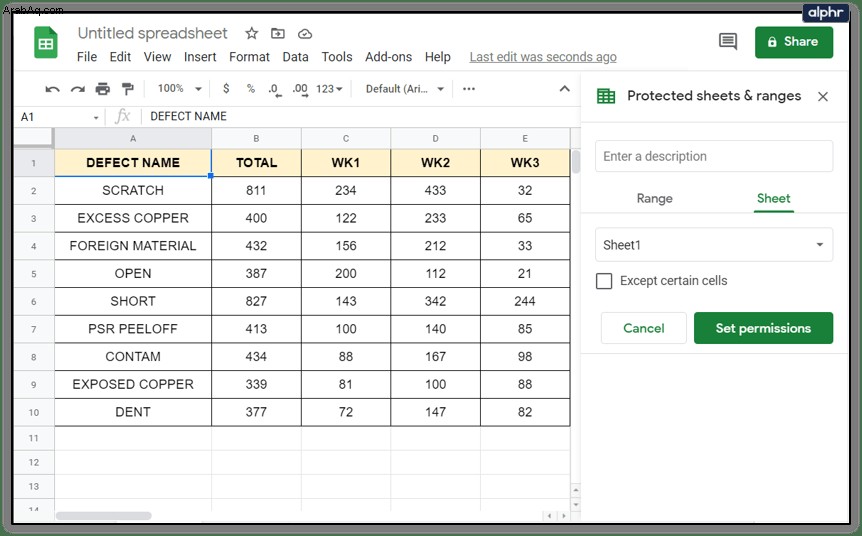The width and height of the screenshot is (862, 536).
Task: Click the Print icon in toolbar
Action: click(103, 89)
